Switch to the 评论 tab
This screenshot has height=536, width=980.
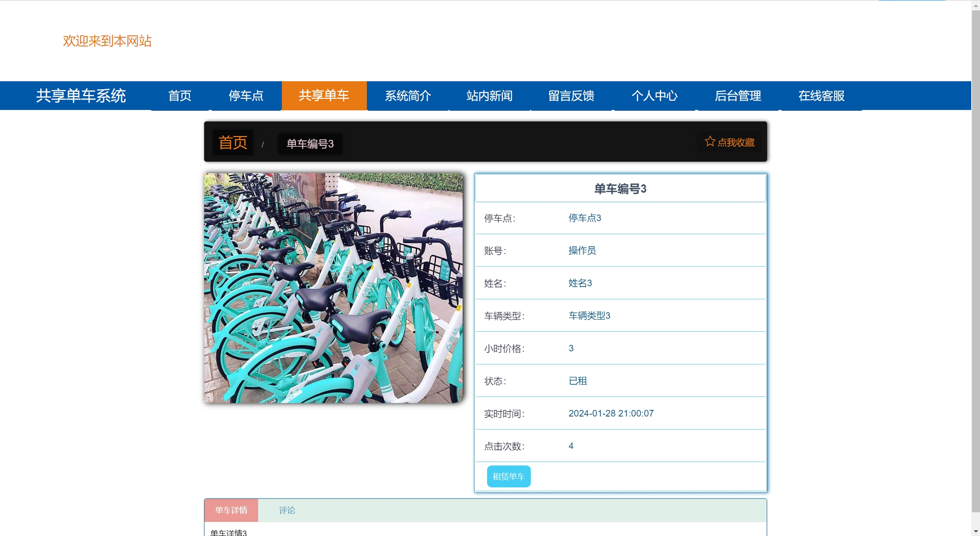pos(287,510)
